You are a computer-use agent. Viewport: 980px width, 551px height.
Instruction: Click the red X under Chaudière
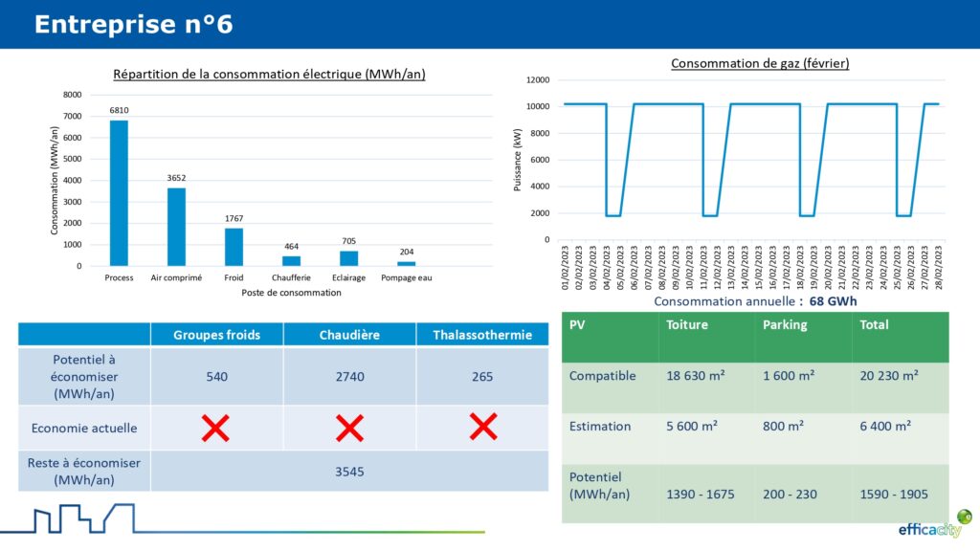[349, 429]
